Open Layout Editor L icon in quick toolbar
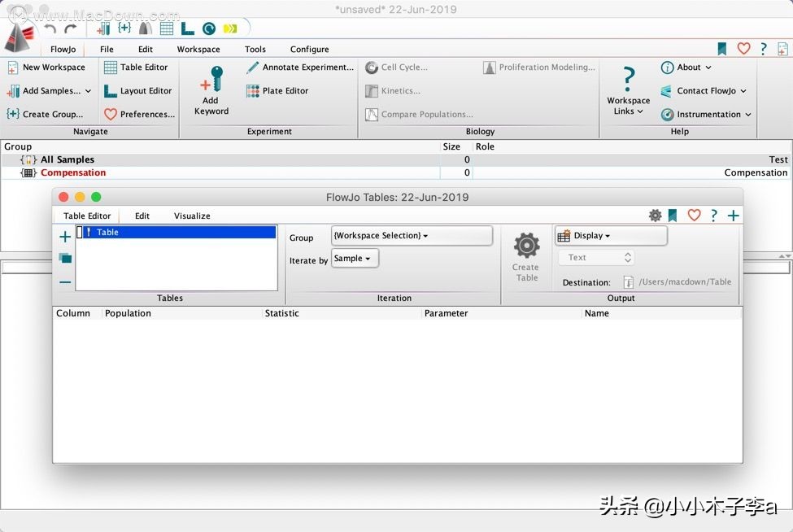The width and height of the screenshot is (793, 532). tap(187, 28)
